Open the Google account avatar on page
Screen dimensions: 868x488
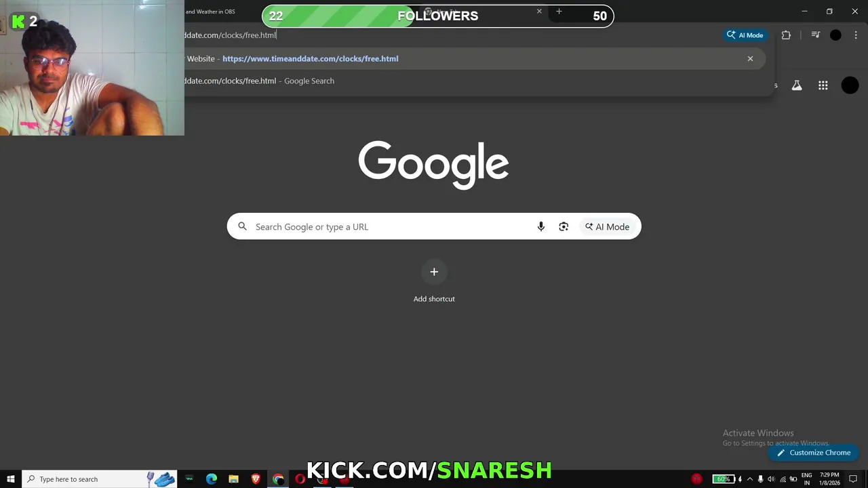click(x=850, y=85)
